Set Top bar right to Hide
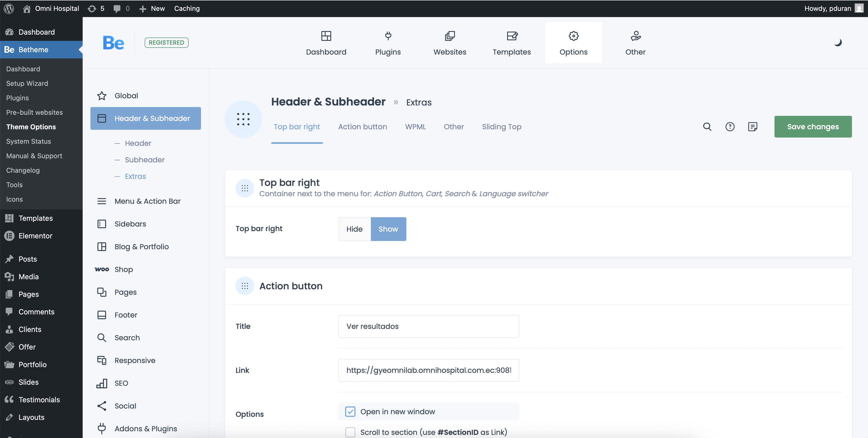 354,229
